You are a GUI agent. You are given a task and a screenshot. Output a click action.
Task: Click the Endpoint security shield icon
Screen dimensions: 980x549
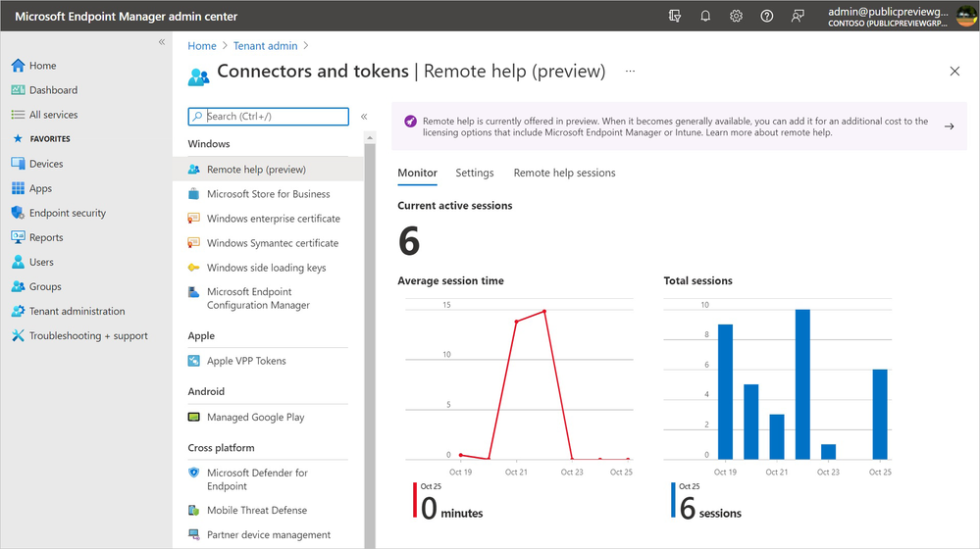[18, 213]
